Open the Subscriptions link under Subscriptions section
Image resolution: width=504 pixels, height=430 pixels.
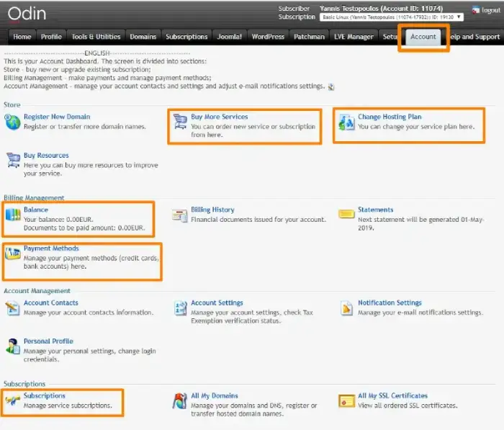point(45,395)
